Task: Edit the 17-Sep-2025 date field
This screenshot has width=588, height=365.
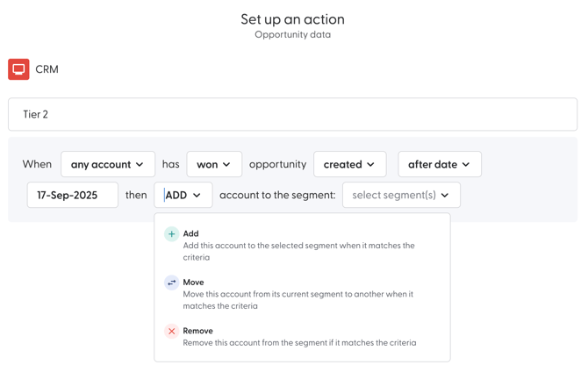Action: 72,195
